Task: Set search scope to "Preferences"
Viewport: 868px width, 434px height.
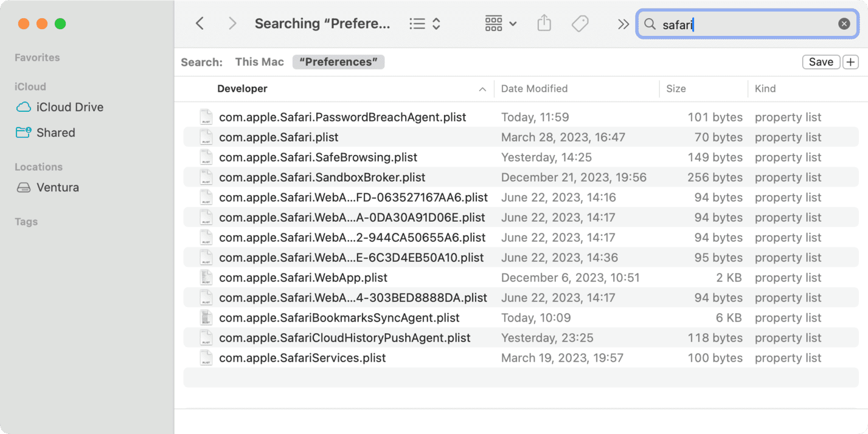Action: click(x=338, y=62)
